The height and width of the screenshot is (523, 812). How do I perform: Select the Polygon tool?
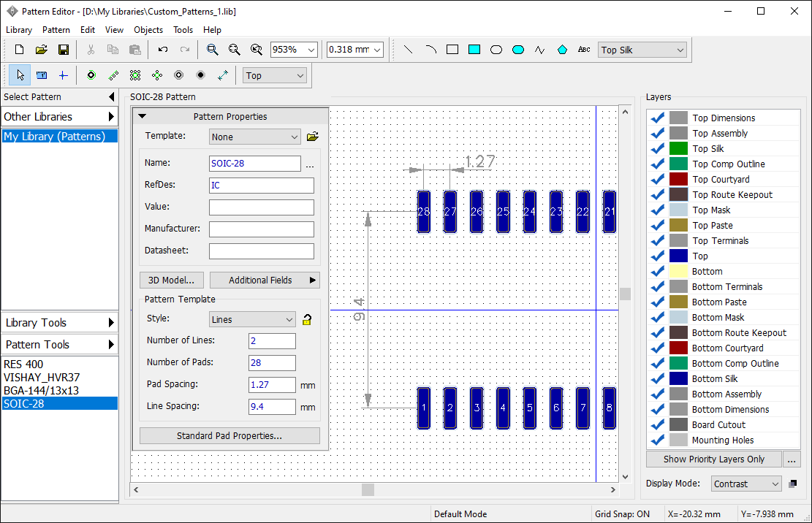562,50
